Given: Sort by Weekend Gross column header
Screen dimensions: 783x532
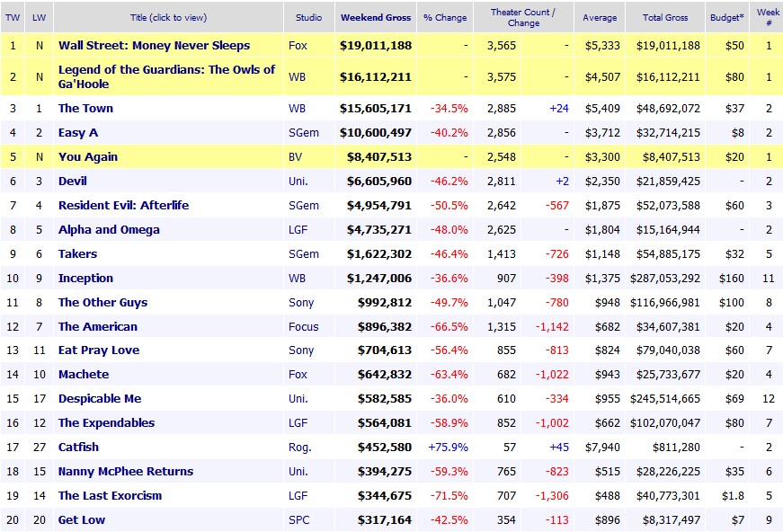Looking at the screenshot, I should click(x=376, y=17).
